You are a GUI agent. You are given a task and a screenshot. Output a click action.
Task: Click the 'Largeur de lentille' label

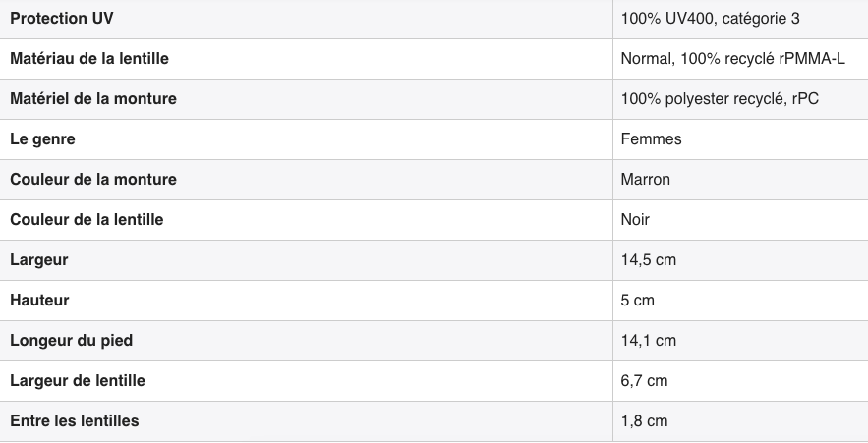point(78,381)
